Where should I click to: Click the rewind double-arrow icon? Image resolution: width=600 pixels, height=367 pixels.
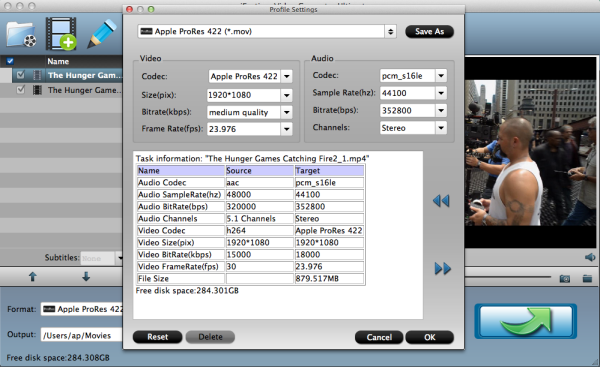(441, 201)
